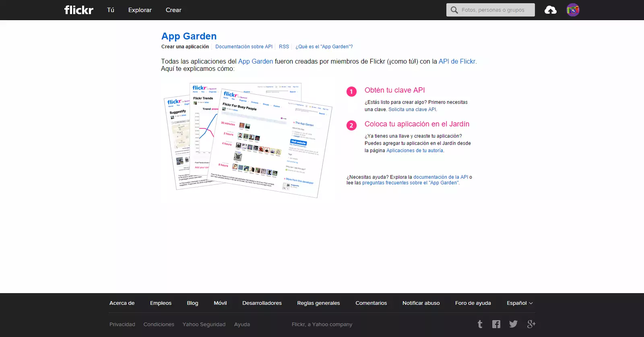Open the Móvil footer link
The image size is (644, 337).
pos(220,303)
